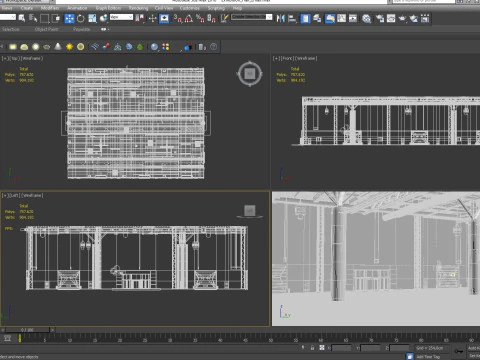
Task: Toggle the Scene Explorer button
Action: pyautogui.click(x=305, y=18)
